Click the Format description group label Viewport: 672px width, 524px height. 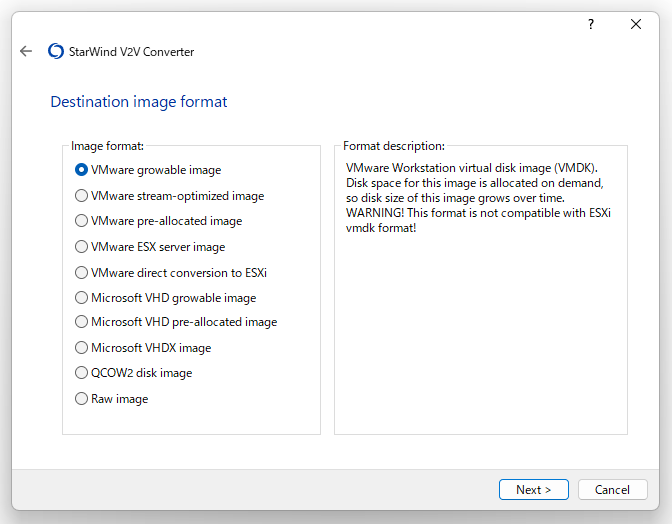394,146
